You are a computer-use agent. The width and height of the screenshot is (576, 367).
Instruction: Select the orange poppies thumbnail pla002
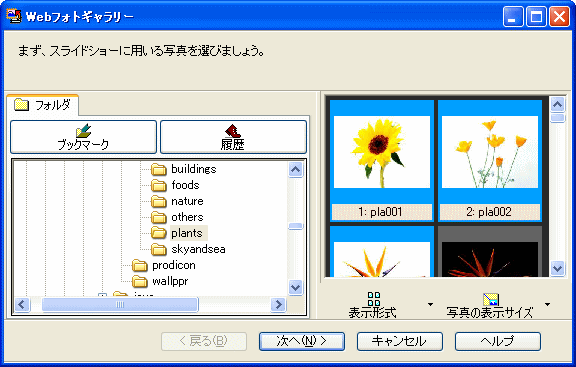[x=490, y=152]
